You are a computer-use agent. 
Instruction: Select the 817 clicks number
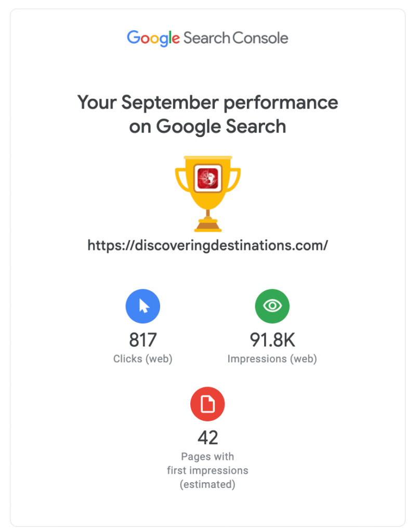(143, 340)
